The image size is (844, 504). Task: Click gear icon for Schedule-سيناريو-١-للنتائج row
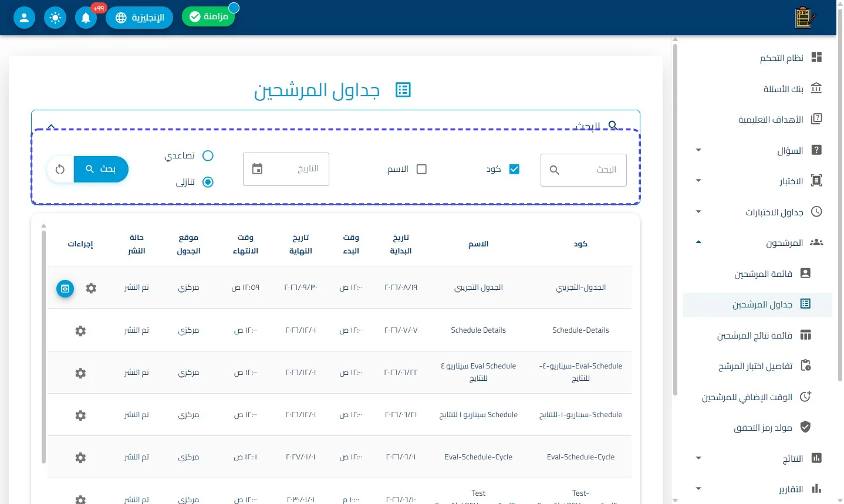point(80,415)
